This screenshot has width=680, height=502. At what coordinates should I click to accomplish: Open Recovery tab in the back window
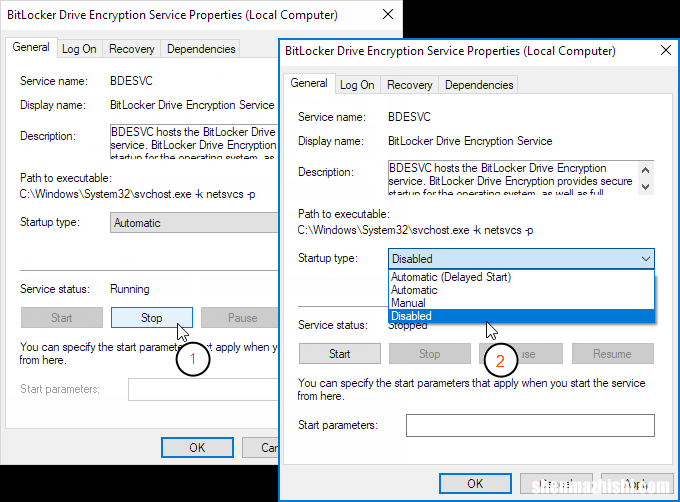[x=131, y=49]
